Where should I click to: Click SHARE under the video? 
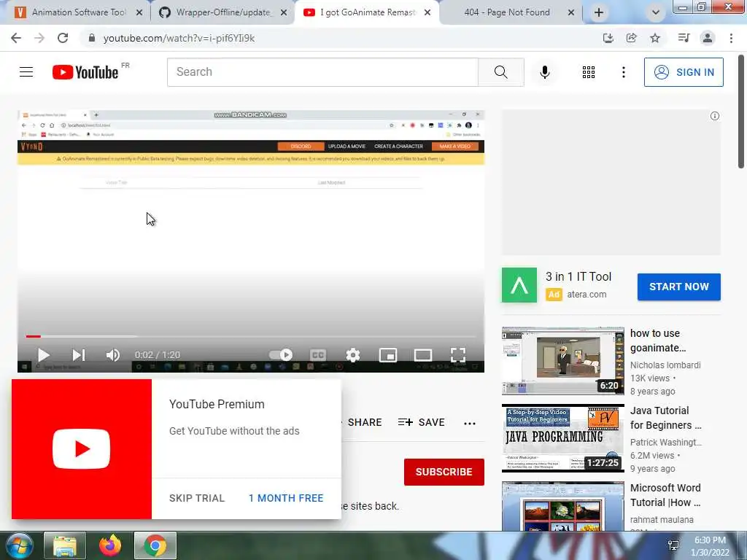tap(365, 422)
